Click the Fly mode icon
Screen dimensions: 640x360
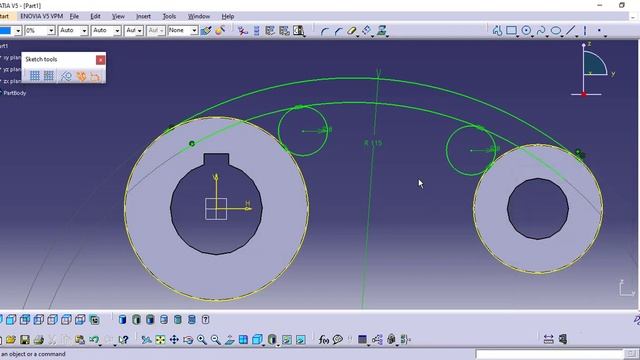click(x=146, y=340)
